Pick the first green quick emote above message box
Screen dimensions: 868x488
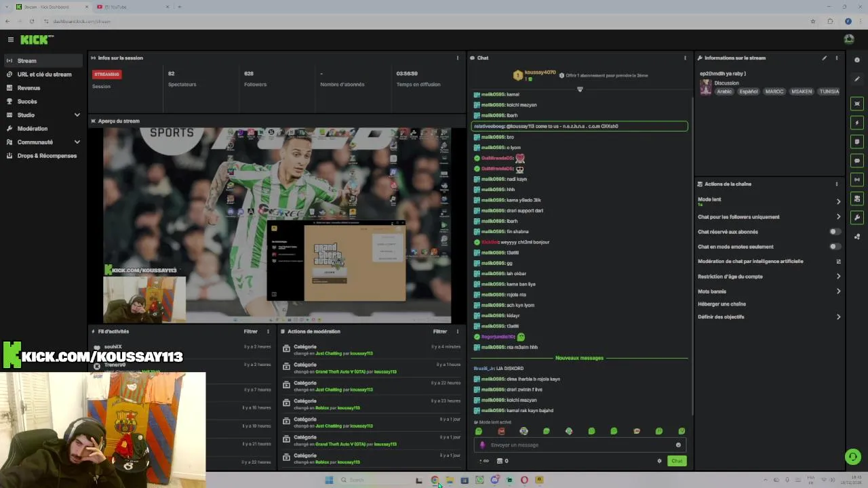point(479,431)
